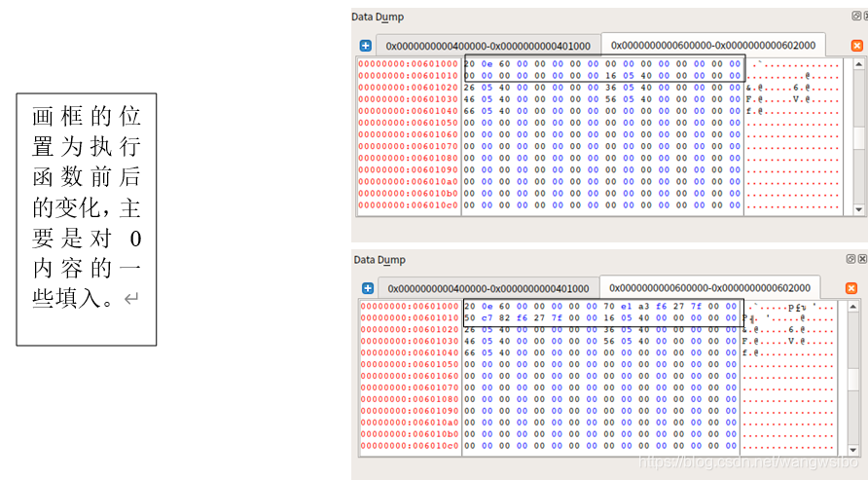Screen dimensions: 868x480
Task: Click byte 82 in lower dump row 00601010
Action: coord(505,317)
